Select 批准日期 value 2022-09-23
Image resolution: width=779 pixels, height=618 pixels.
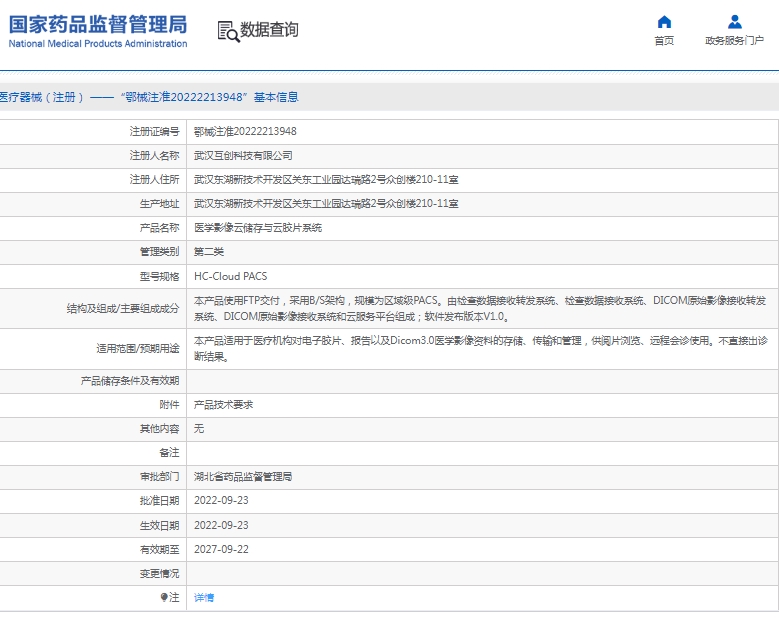(221, 501)
